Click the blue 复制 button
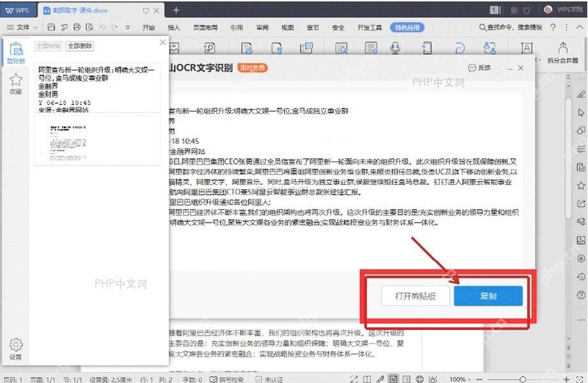588x383 pixels. (488, 296)
